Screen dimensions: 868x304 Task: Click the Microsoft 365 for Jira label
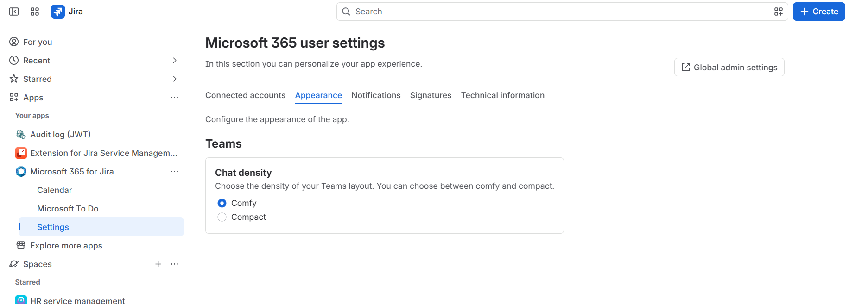pos(72,172)
